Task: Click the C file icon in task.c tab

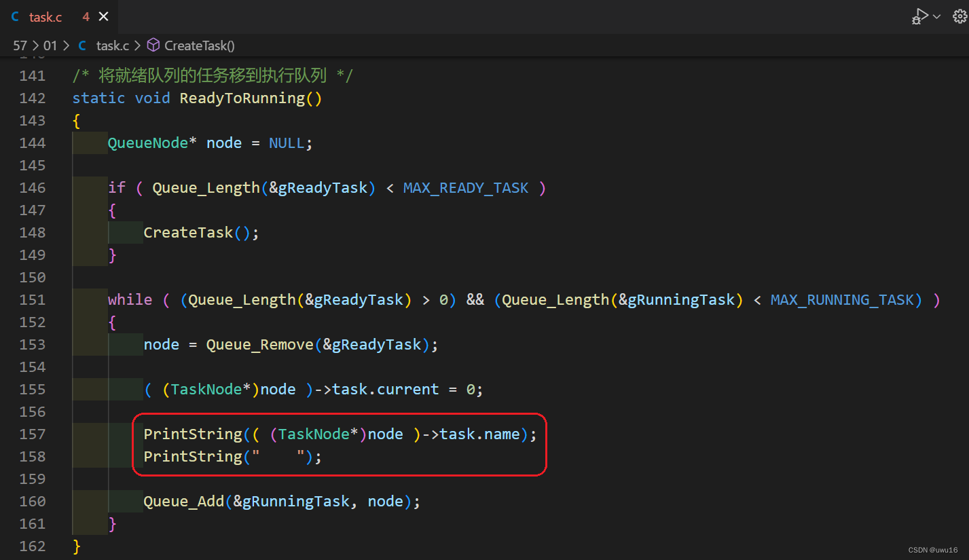Action: tap(15, 17)
